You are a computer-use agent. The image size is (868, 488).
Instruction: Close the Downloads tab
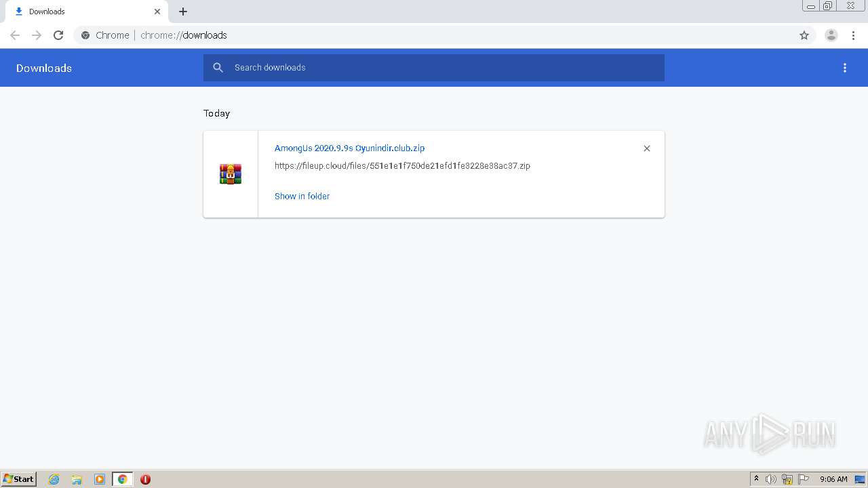(157, 12)
